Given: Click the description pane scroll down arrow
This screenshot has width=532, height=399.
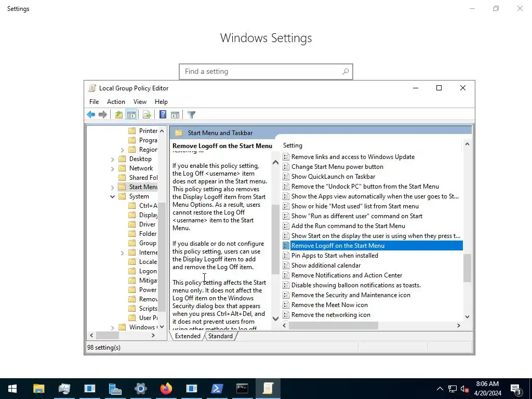Looking at the screenshot, I should [275, 318].
